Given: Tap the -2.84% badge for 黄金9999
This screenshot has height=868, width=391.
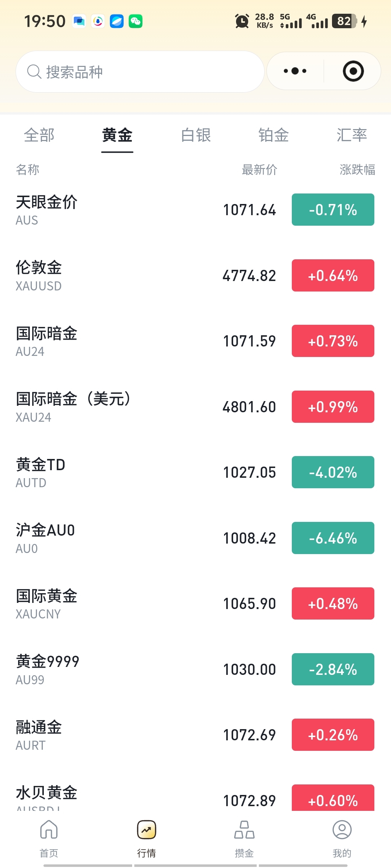Looking at the screenshot, I should pos(333,669).
